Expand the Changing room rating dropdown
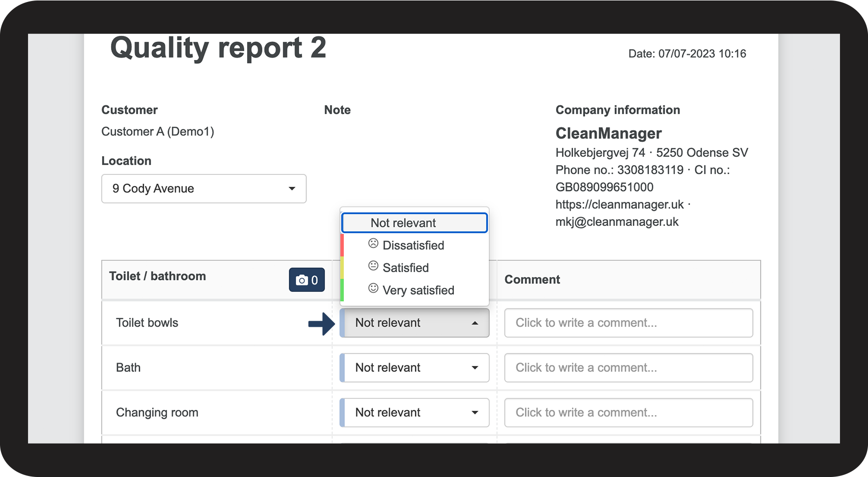The width and height of the screenshot is (868, 477). tap(414, 413)
